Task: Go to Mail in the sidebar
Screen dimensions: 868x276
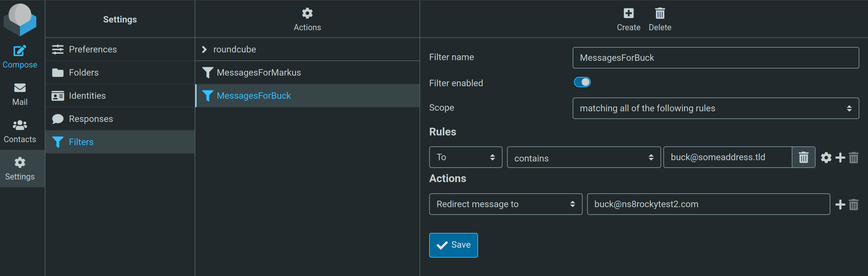Action: pos(20,94)
